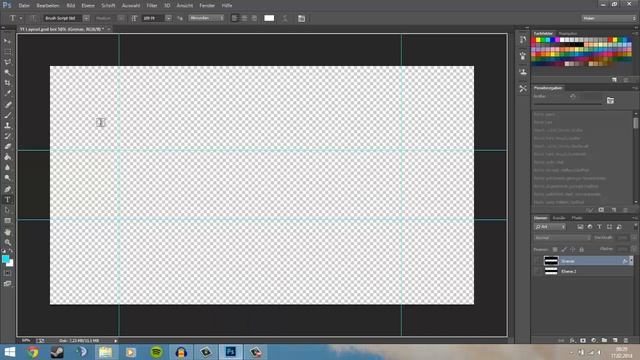Create a new layer group
The image size is (640, 360).
pos(604,340)
